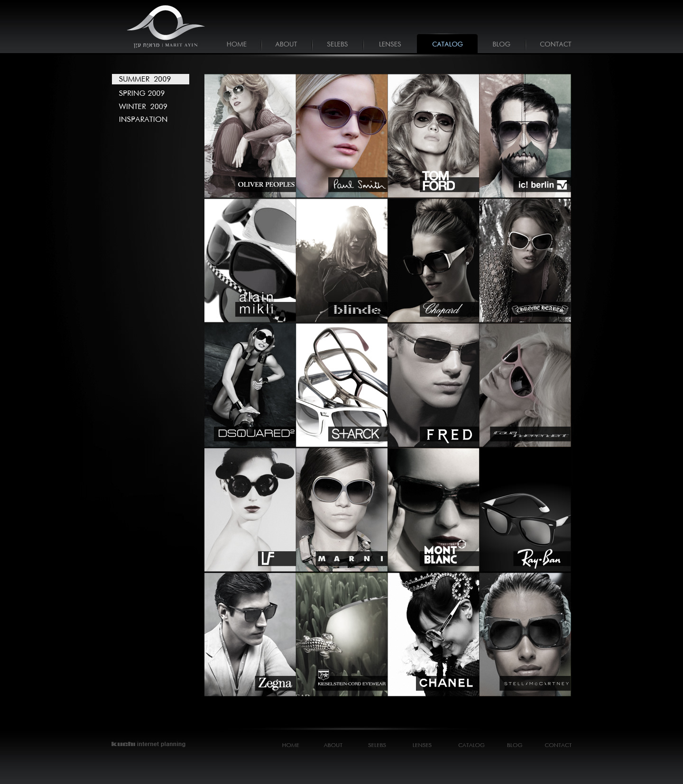Click BLOG in the footer menu

tap(515, 745)
